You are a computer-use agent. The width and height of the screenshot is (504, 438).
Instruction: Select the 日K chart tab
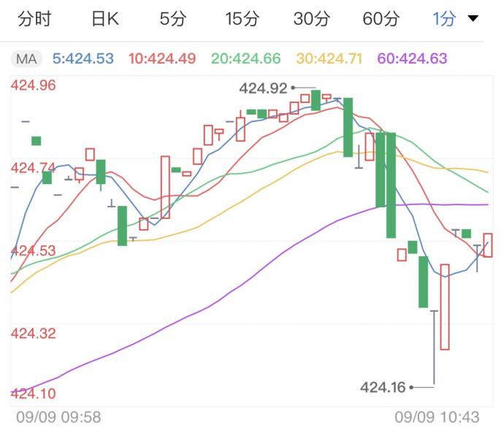(104, 20)
